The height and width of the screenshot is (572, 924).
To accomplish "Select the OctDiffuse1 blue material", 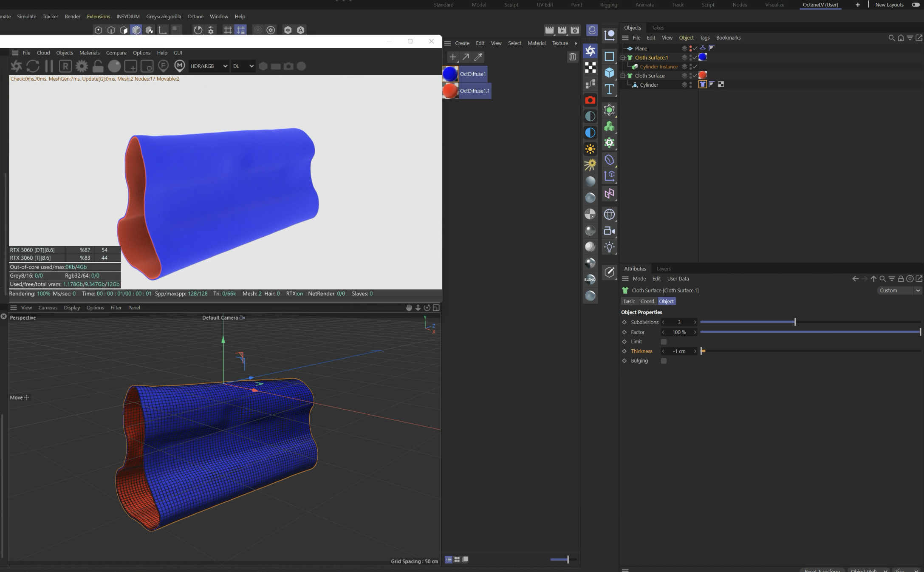I will tap(450, 74).
